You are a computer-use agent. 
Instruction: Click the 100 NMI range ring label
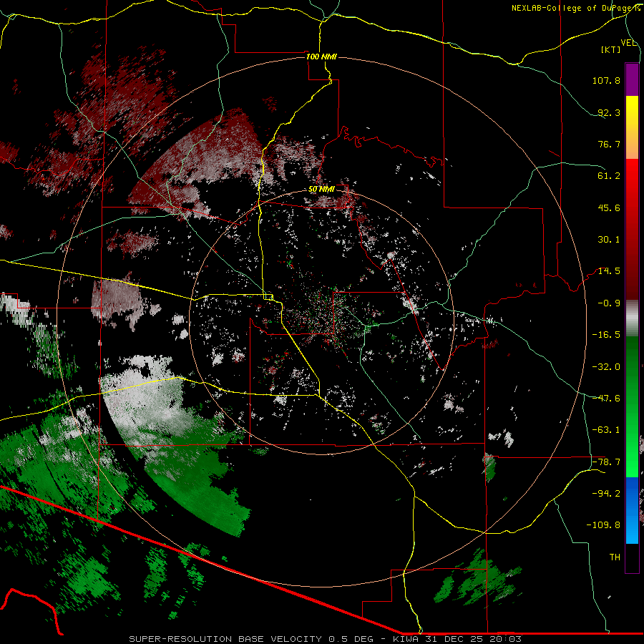coord(321,57)
